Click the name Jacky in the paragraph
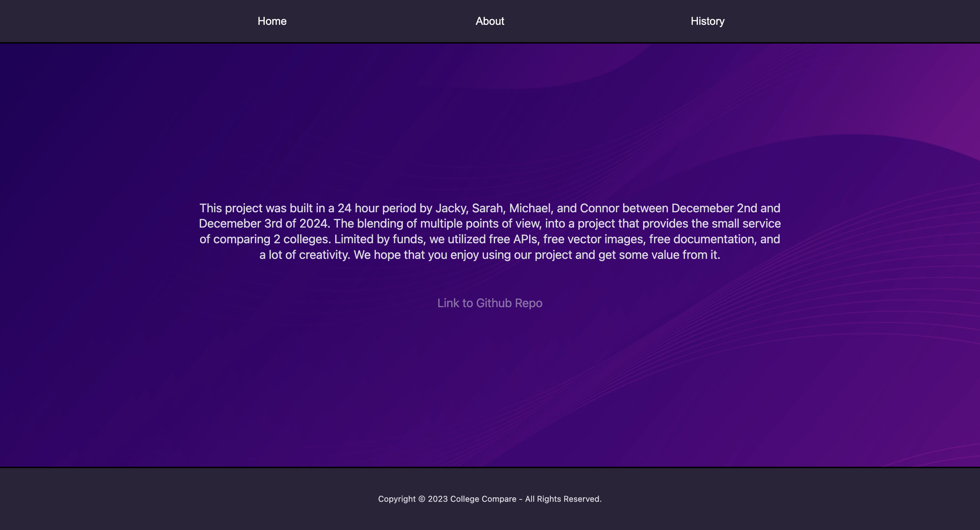This screenshot has height=530, width=980. (451, 208)
